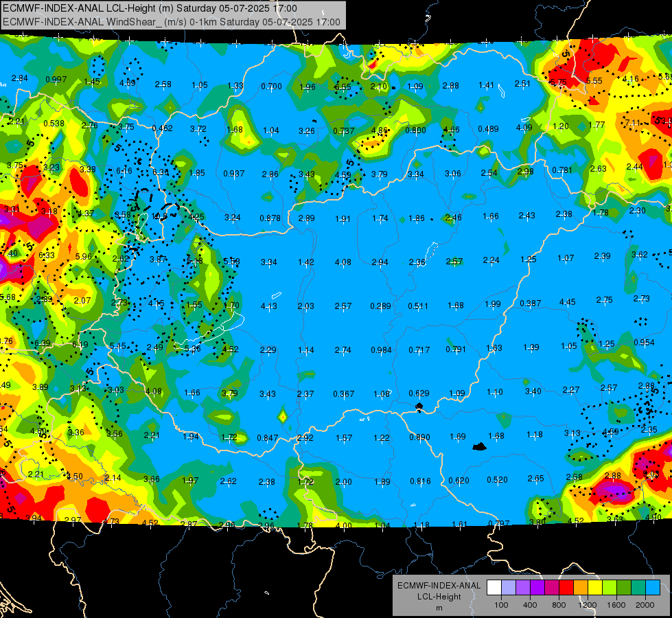
Task: Click the wind shear value '0.816'
Action: 420,481
